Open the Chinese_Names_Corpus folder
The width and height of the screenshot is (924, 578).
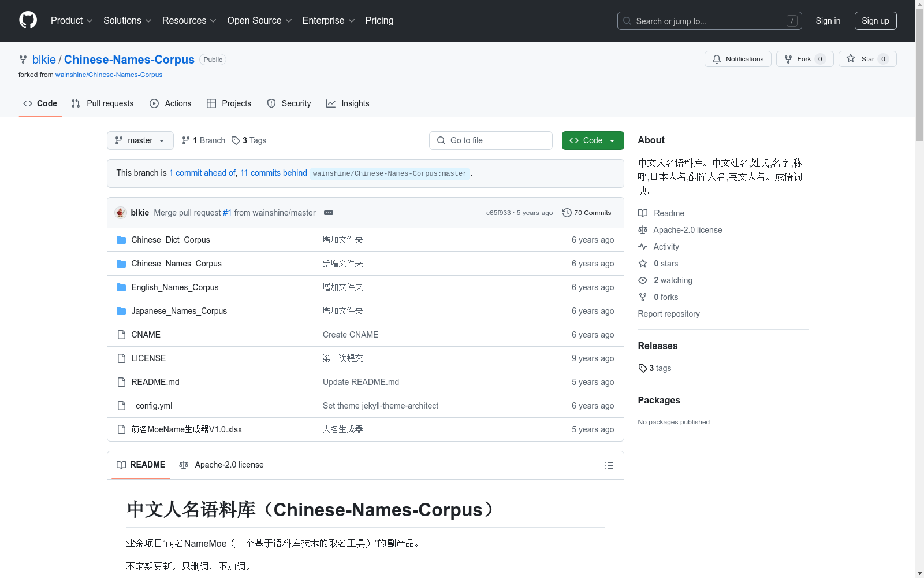tap(176, 264)
